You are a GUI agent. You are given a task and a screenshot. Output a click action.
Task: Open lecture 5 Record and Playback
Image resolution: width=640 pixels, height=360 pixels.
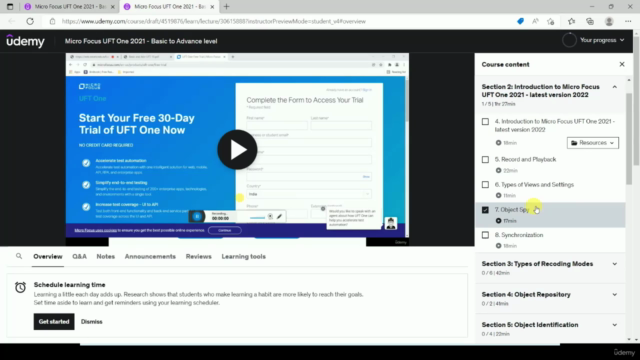[x=525, y=160]
